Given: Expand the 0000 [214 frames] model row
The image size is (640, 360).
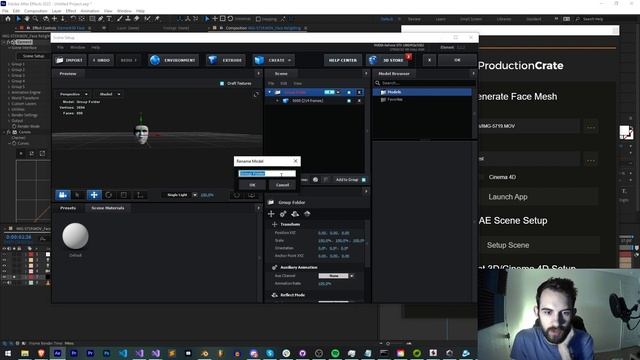Looking at the screenshot, I should [277, 100].
